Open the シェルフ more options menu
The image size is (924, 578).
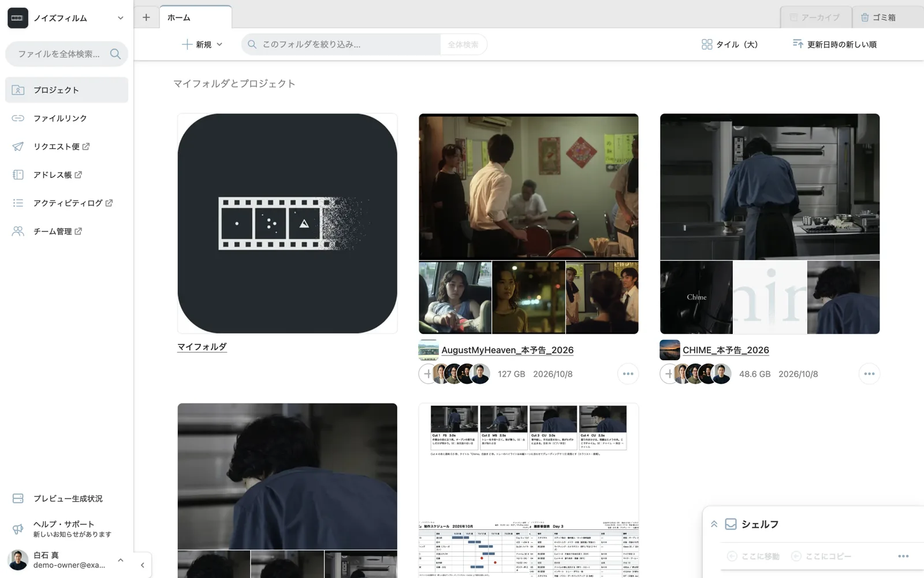coord(903,556)
